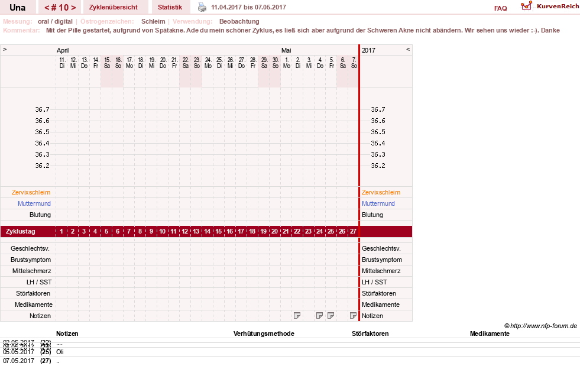
Task: Open the note icon on cycle day 24
Action: click(319, 316)
